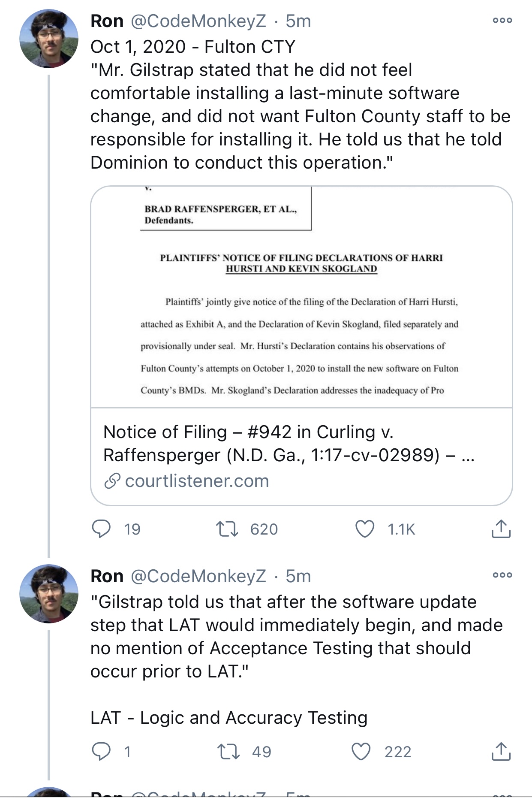The width and height of the screenshot is (532, 798).
Task: Click the Ron display name on second tweet
Action: click(x=107, y=576)
